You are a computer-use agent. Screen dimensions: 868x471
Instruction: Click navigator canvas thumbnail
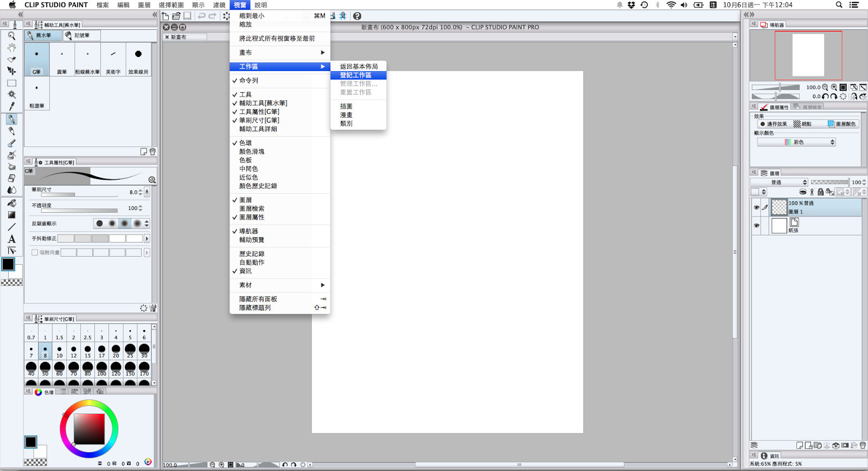(x=808, y=55)
